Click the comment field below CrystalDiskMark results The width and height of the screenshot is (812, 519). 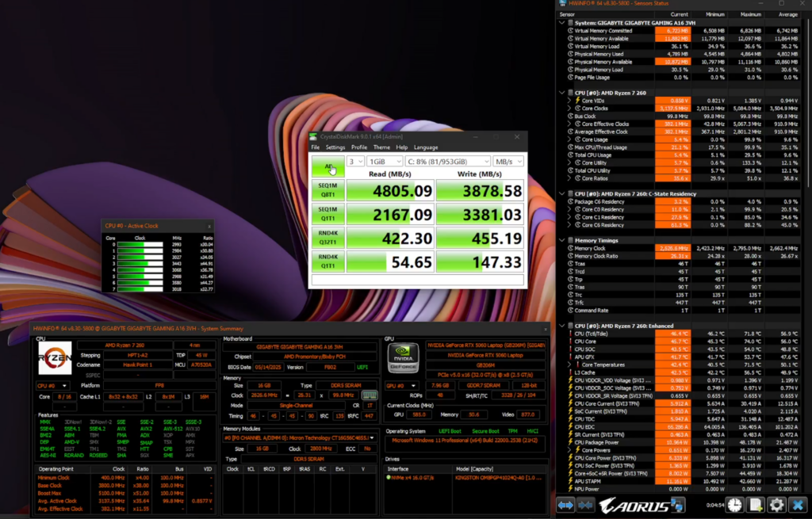417,280
